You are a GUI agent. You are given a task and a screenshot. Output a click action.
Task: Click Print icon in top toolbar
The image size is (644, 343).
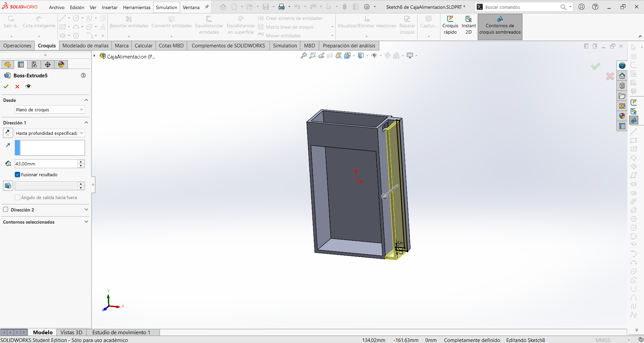pyautogui.click(x=282, y=7)
